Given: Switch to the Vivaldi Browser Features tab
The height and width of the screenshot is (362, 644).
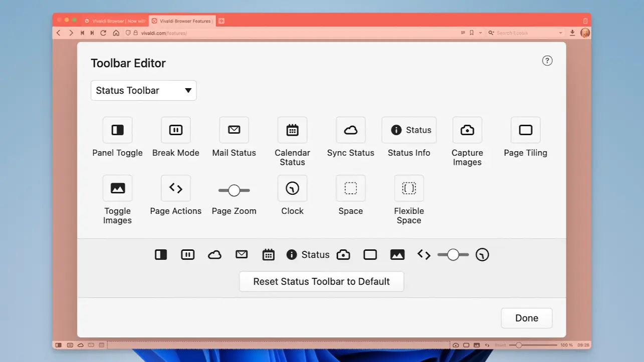Looking at the screenshot, I should point(182,21).
